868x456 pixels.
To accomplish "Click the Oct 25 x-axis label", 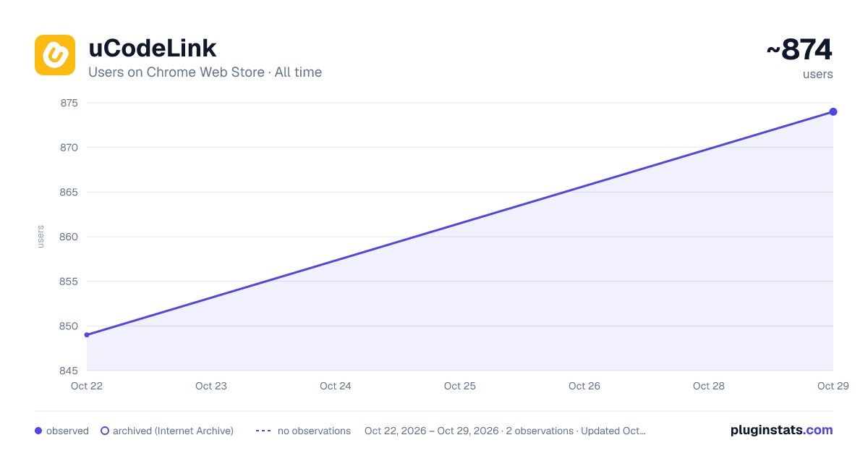I will pos(460,386).
